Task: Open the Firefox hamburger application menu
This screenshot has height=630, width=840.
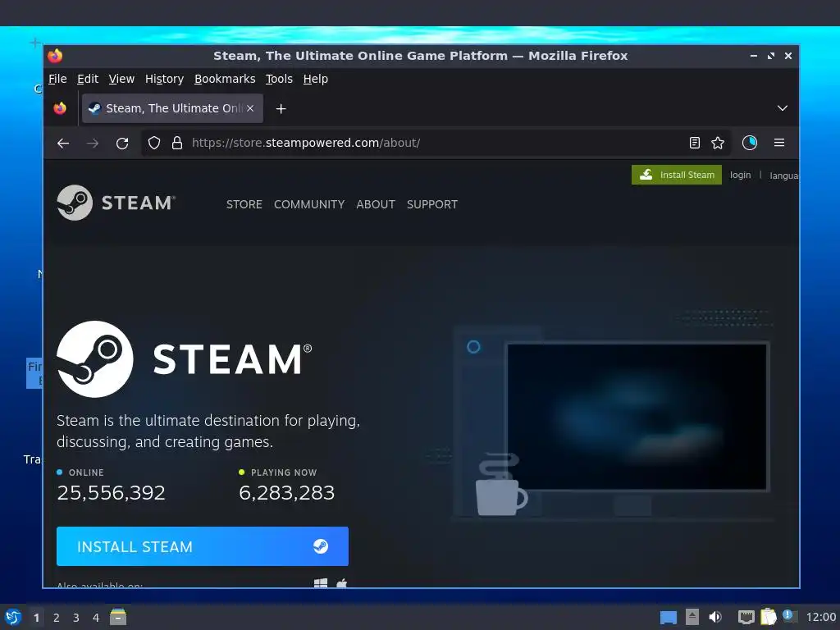Action: click(x=779, y=143)
